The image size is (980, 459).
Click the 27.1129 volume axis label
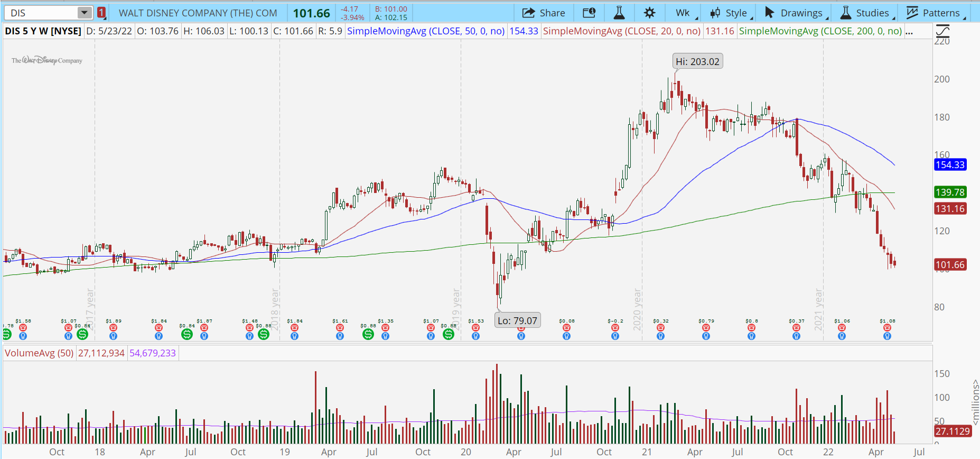click(953, 432)
